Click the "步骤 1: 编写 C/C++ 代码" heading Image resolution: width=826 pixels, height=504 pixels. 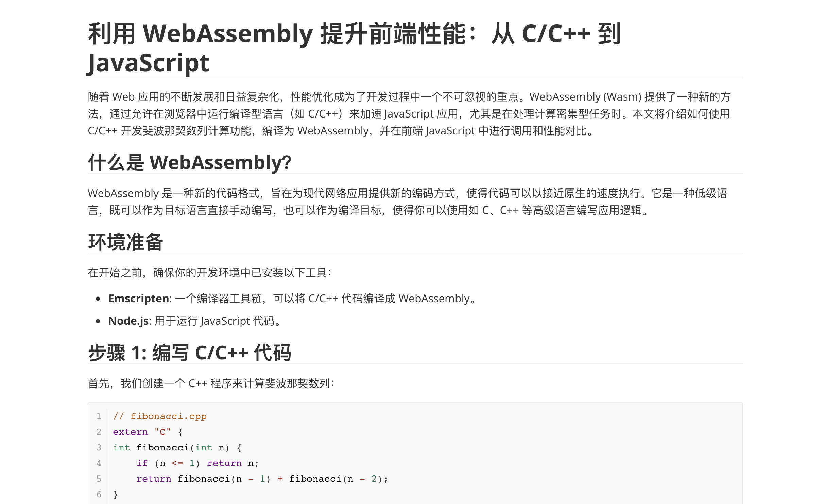pyautogui.click(x=189, y=353)
